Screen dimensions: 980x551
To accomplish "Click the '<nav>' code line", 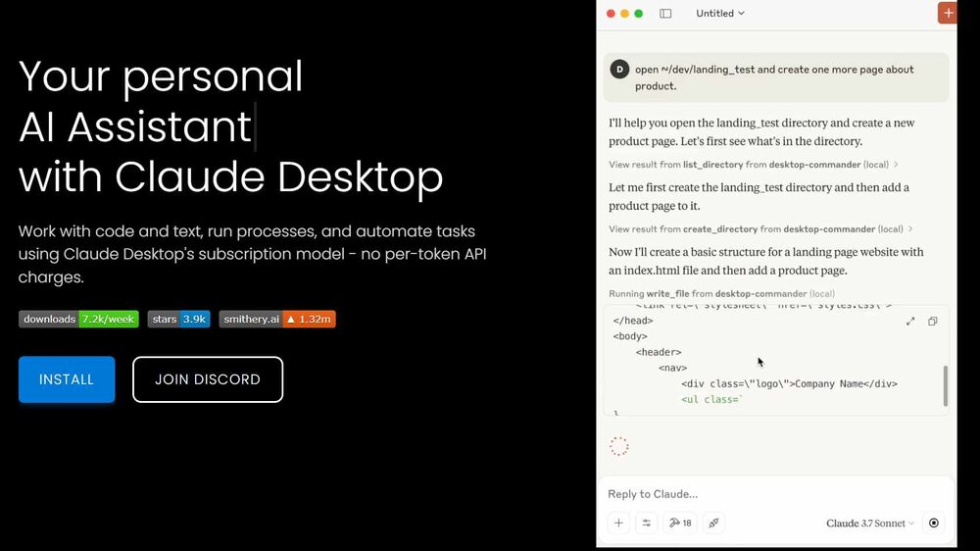I will 672,368.
